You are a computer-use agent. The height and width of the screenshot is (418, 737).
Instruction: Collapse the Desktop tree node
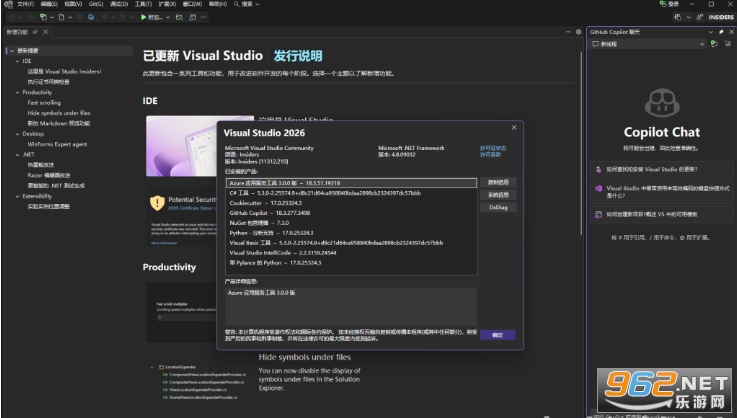coord(17,134)
